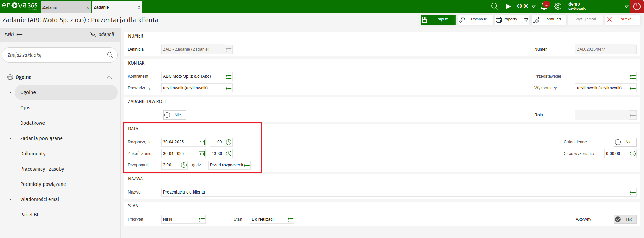Image resolution: width=644 pixels, height=238 pixels.
Task: Open clock picker for Czas wykonania
Action: point(633,154)
